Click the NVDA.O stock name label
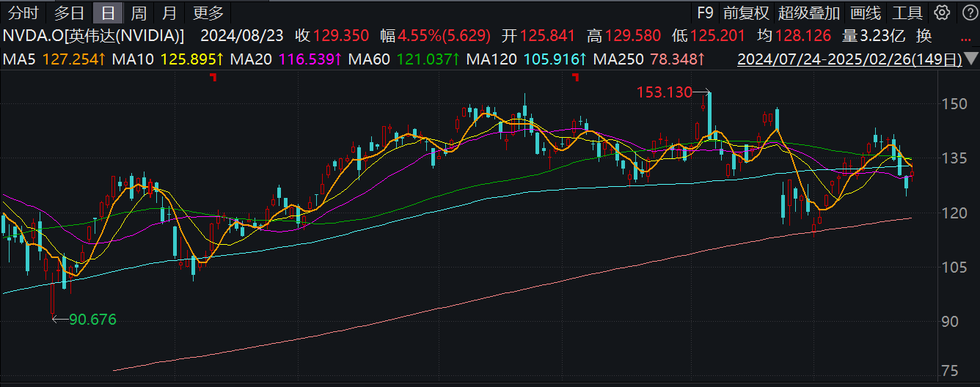Viewport: 980px width, 387px height. point(93,35)
